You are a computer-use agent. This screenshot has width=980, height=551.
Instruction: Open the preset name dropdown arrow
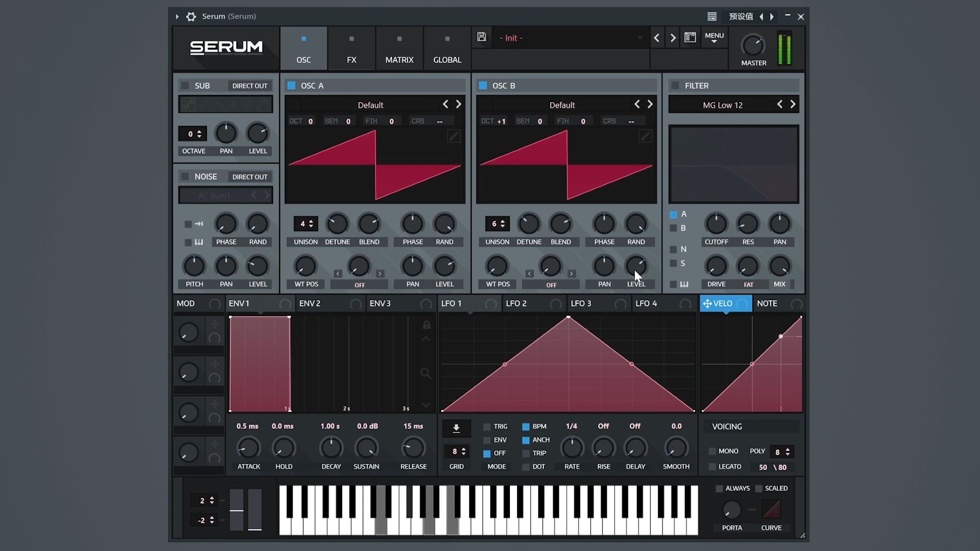[640, 38]
